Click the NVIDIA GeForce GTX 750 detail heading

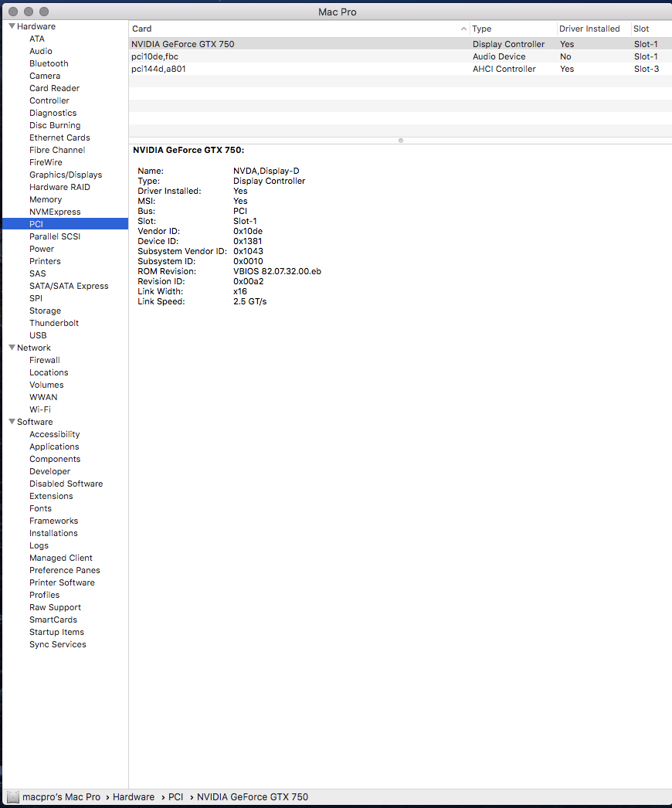pyautogui.click(x=188, y=150)
